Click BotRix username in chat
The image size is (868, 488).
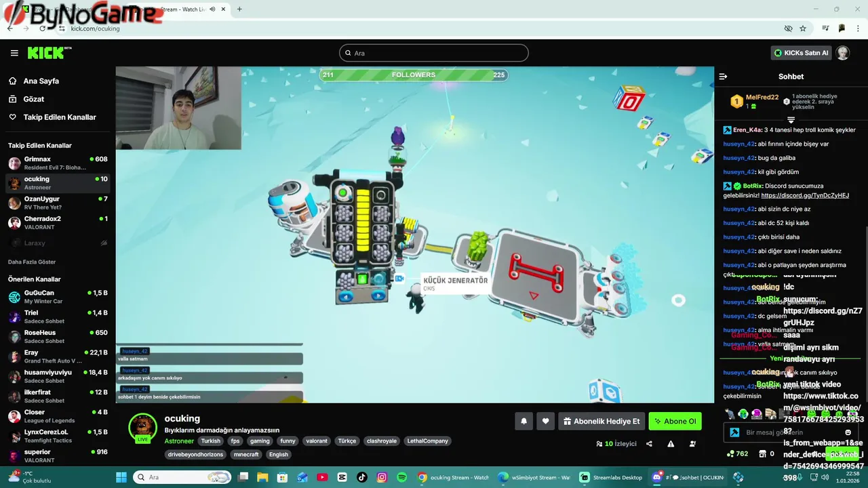(753, 186)
